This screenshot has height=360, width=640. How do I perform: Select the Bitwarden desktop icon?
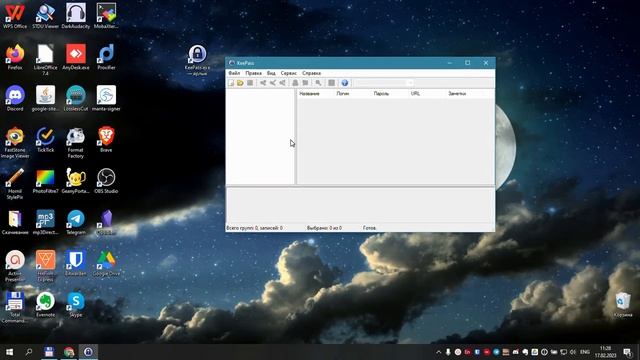(x=76, y=263)
